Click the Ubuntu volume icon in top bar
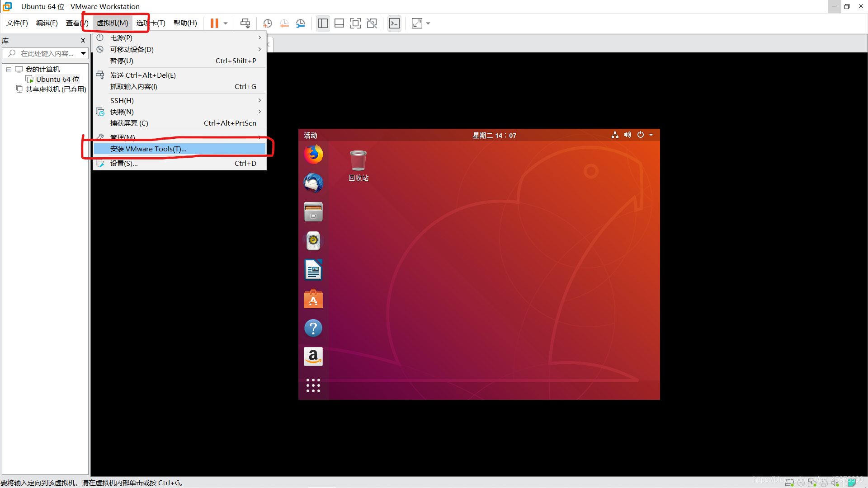 (627, 135)
